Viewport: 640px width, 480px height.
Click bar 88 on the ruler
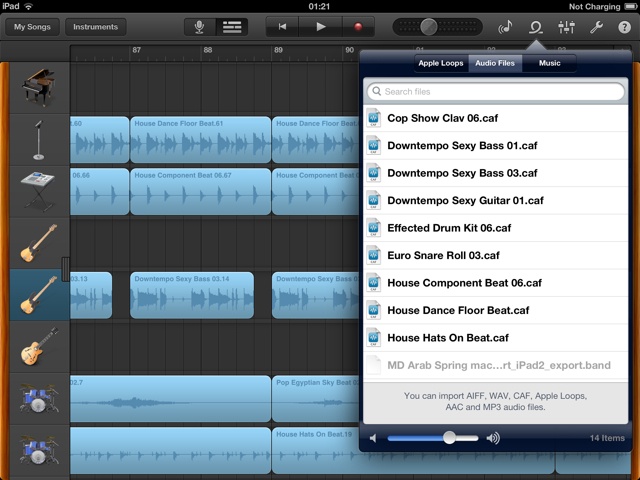point(208,50)
